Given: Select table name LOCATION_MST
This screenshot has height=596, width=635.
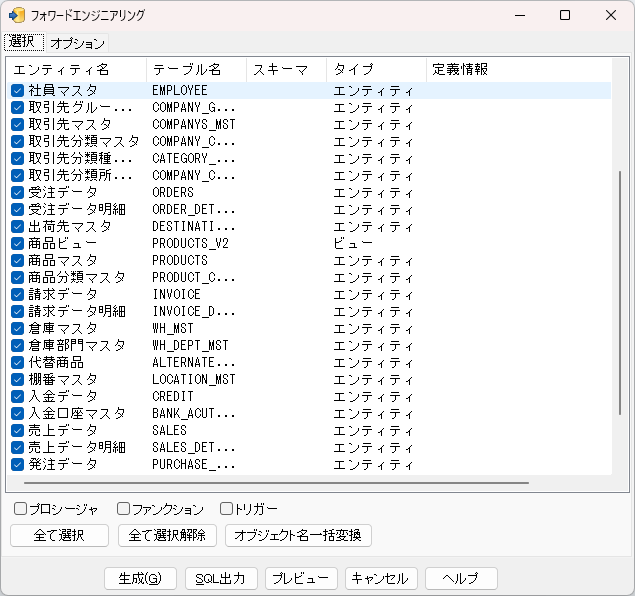Looking at the screenshot, I should (x=194, y=379).
